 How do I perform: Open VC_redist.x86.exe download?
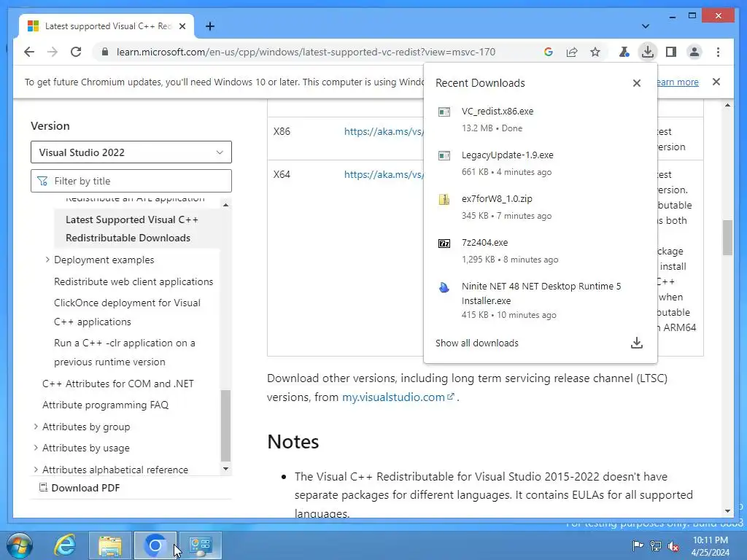click(541, 119)
